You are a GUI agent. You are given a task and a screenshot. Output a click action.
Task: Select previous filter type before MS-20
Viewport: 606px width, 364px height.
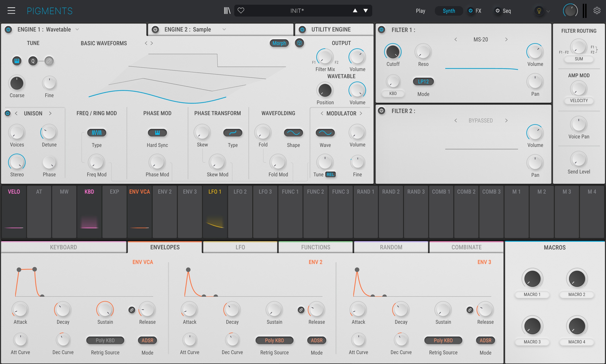coord(456,40)
